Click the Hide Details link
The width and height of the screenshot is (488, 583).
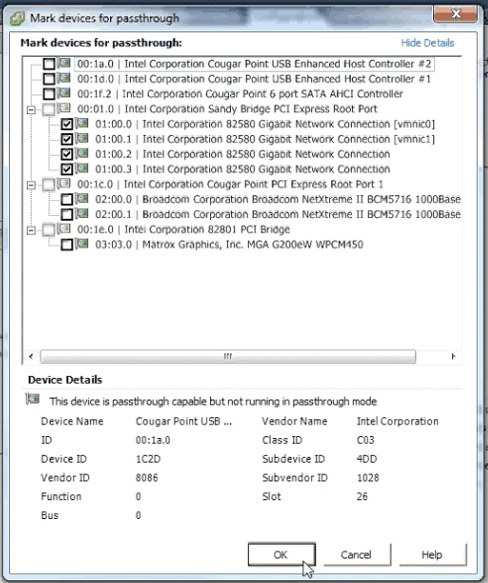[x=427, y=43]
